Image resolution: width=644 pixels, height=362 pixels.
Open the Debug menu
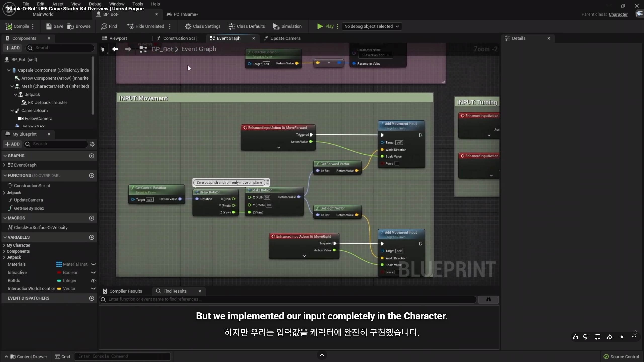click(95, 4)
